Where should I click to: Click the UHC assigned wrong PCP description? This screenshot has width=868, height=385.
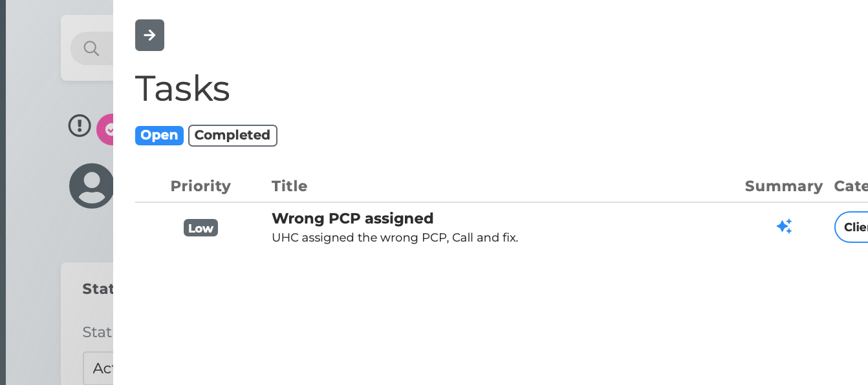395,238
